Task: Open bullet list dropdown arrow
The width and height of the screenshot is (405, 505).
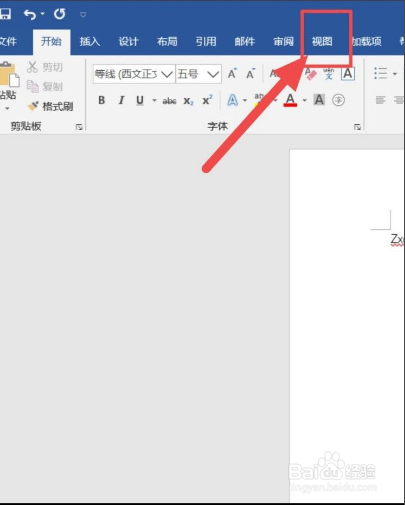Action: pyautogui.click(x=395, y=74)
